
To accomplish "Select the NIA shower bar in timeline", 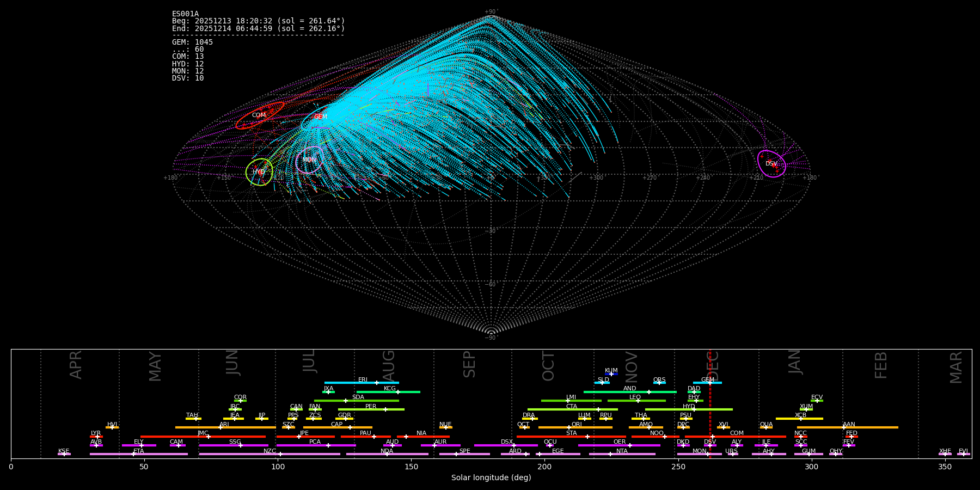I will coord(423,437).
